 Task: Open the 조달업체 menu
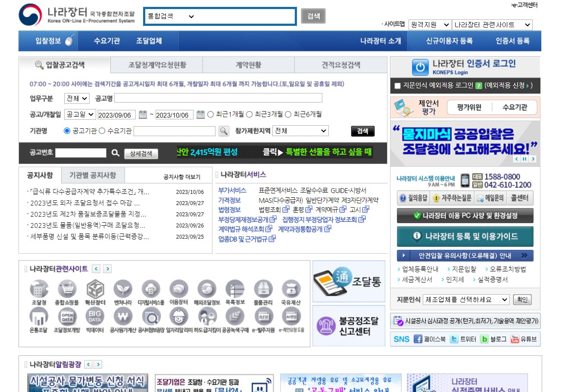coord(149,41)
